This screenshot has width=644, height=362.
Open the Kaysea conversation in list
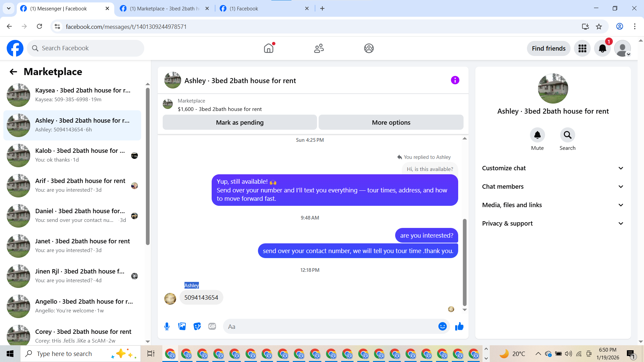point(72,95)
